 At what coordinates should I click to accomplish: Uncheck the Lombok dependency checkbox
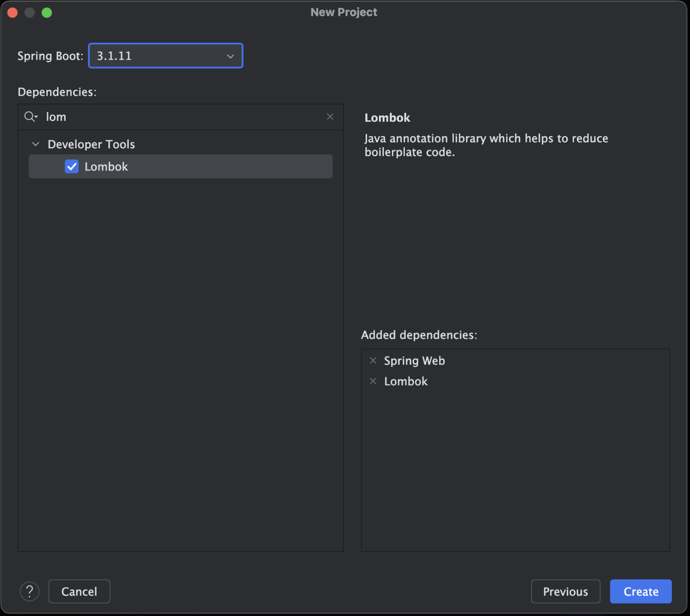[72, 167]
